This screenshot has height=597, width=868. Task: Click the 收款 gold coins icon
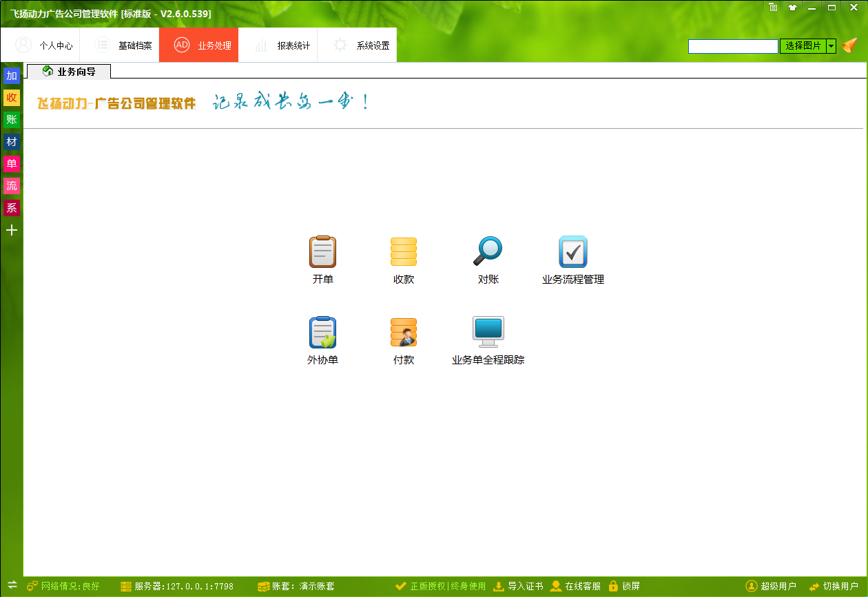403,252
